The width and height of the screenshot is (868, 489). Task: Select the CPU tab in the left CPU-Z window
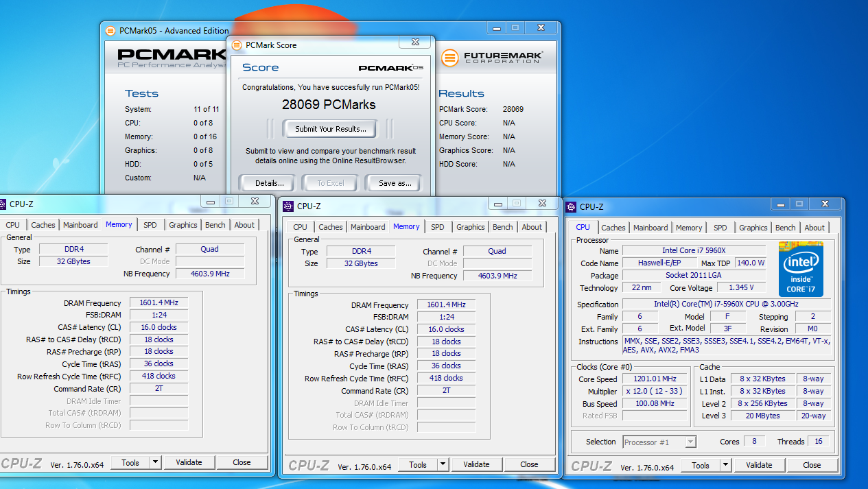[x=12, y=225]
